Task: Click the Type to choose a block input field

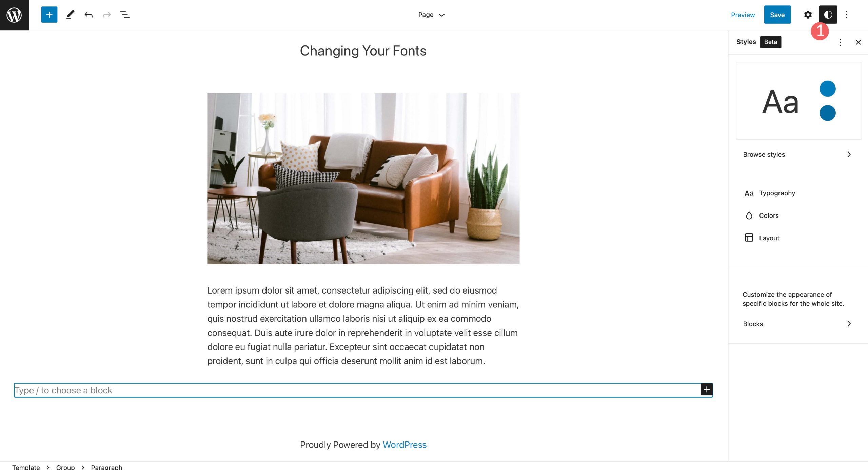Action: pos(362,389)
